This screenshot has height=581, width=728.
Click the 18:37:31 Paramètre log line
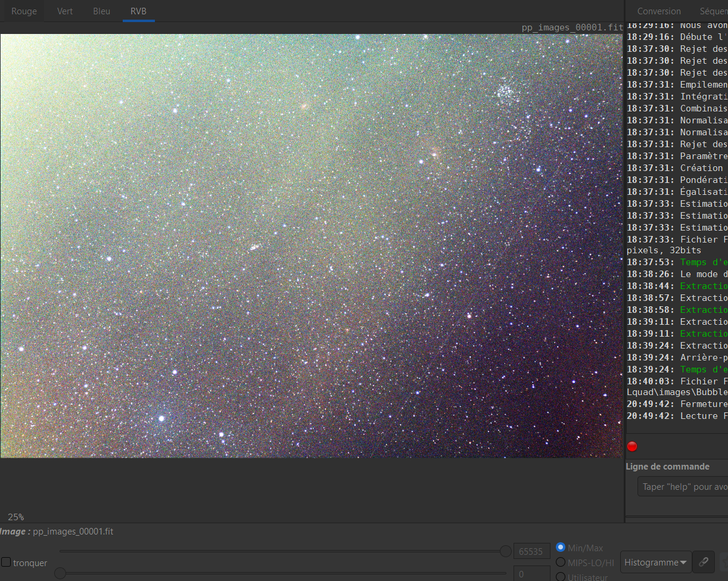(677, 156)
